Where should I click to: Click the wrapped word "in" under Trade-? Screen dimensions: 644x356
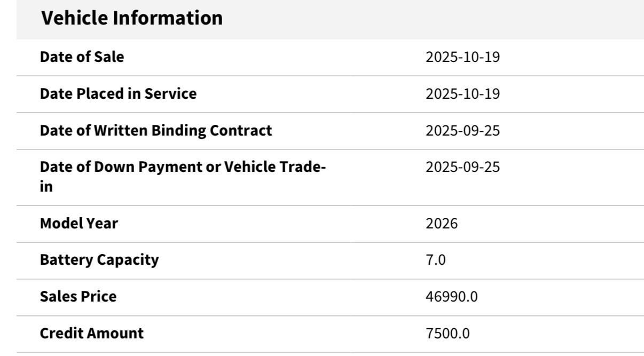click(x=46, y=187)
